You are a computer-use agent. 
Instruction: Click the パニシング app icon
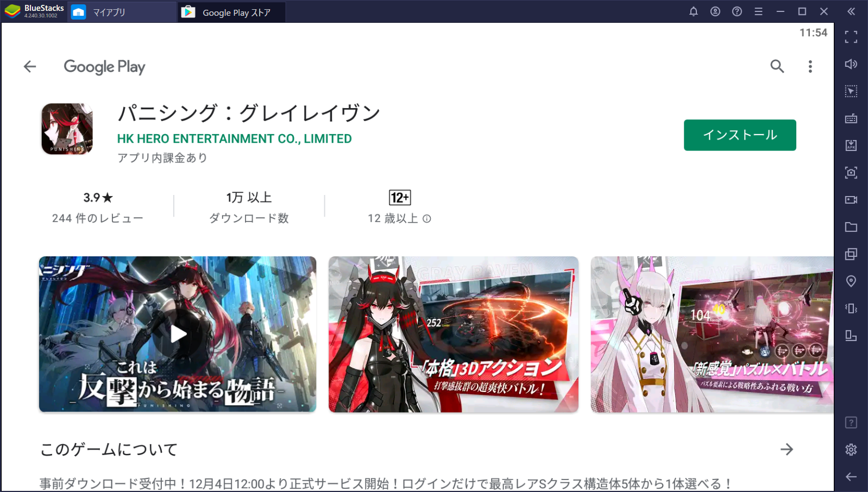pos(67,129)
